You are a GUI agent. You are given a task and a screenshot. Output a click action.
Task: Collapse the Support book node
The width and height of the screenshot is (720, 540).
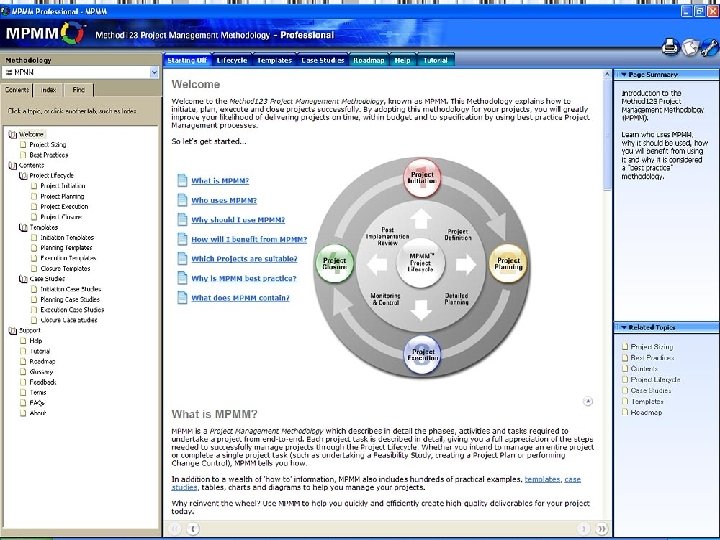(x=12, y=331)
